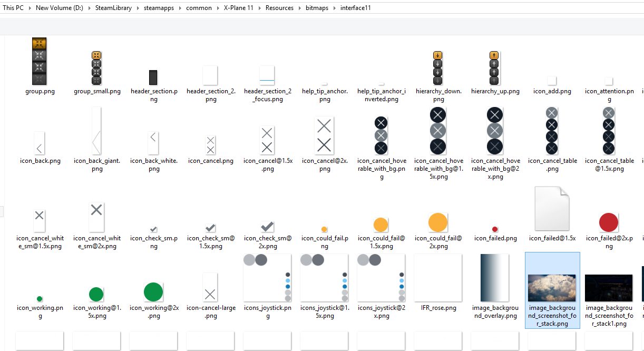Viewport: 644px width, 351px height.
Task: Select the blank icon_failed@1.5x file
Action: click(x=552, y=209)
